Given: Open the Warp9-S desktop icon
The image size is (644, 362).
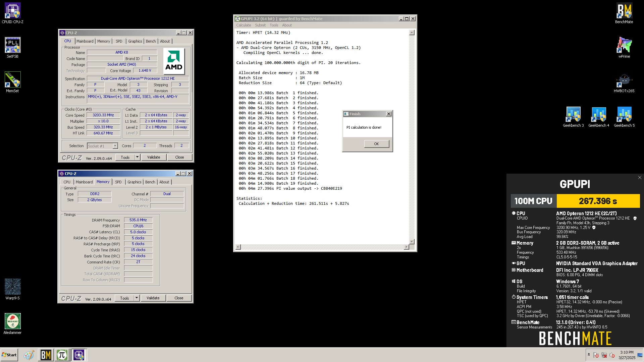Looking at the screenshot, I should click(x=12, y=289).
